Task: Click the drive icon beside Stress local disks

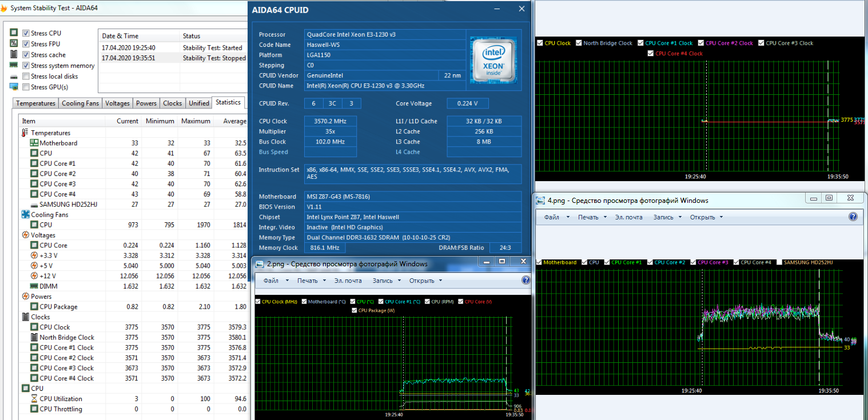Action: 14,77
